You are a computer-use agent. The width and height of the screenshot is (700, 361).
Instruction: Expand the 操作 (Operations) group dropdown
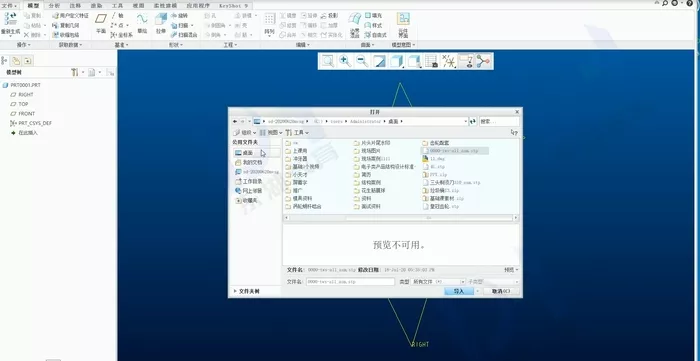coord(24,45)
